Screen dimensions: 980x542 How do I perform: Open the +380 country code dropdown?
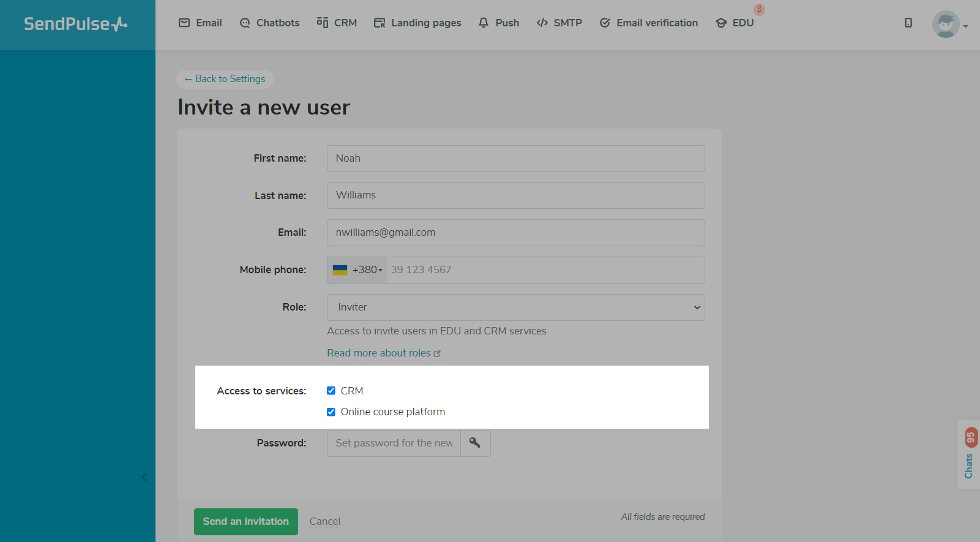(368, 270)
